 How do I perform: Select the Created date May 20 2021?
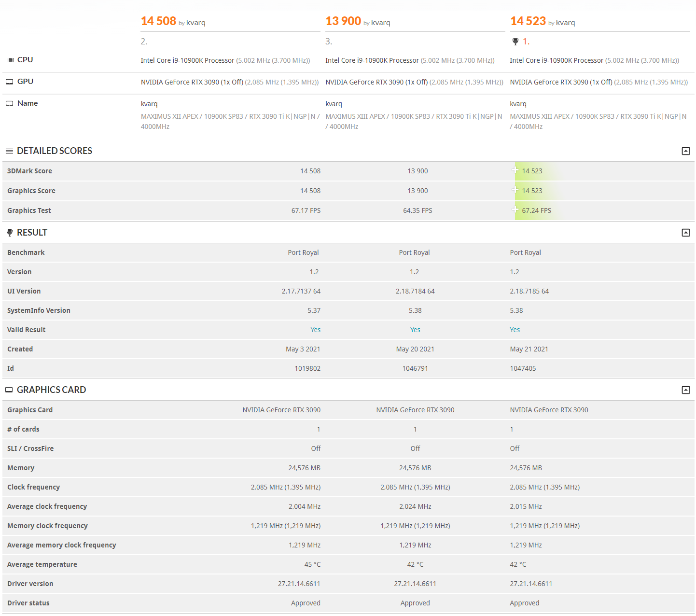(x=415, y=349)
